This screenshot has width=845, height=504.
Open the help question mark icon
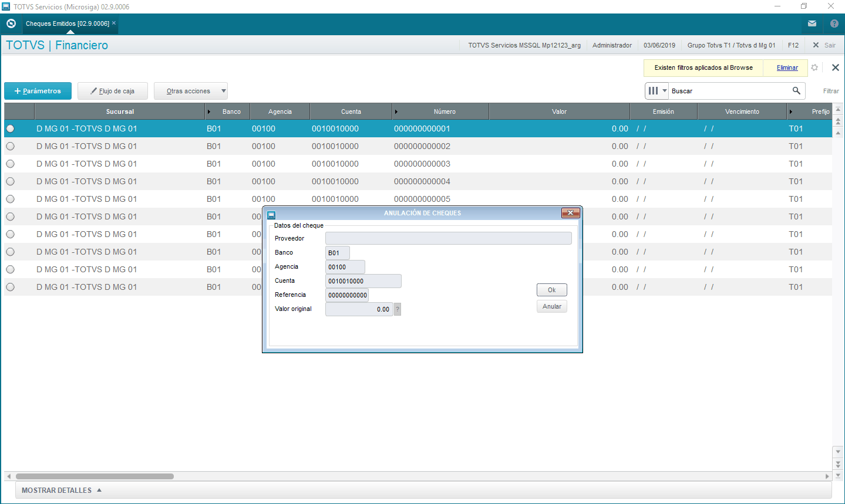pyautogui.click(x=834, y=23)
